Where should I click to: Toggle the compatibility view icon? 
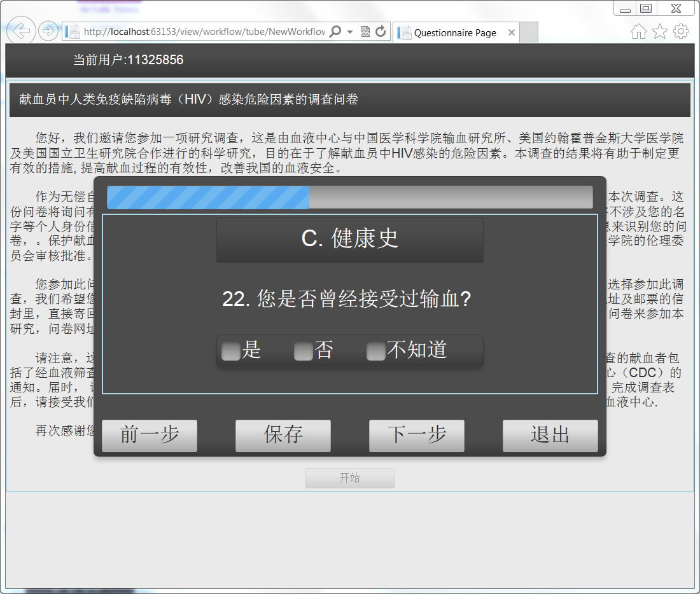pos(365,32)
